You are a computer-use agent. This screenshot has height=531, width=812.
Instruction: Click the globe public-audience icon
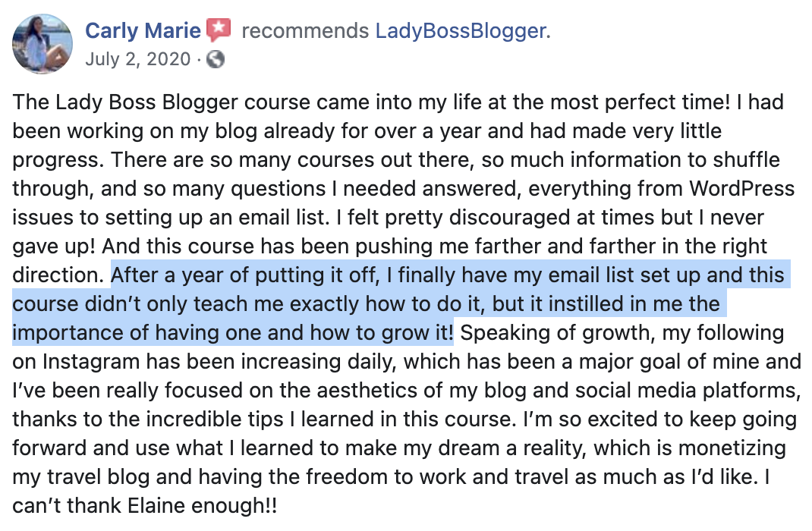coord(216,59)
